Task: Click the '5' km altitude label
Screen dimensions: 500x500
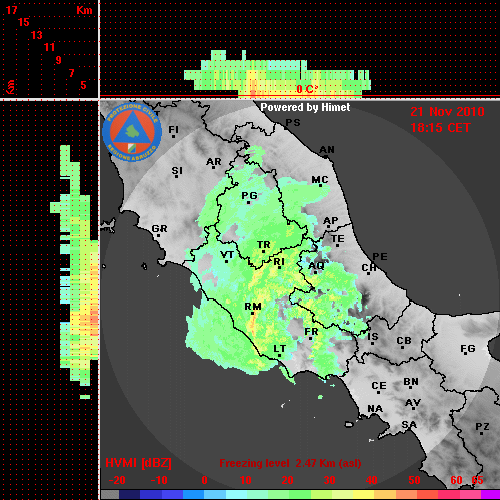Action: [x=83, y=85]
